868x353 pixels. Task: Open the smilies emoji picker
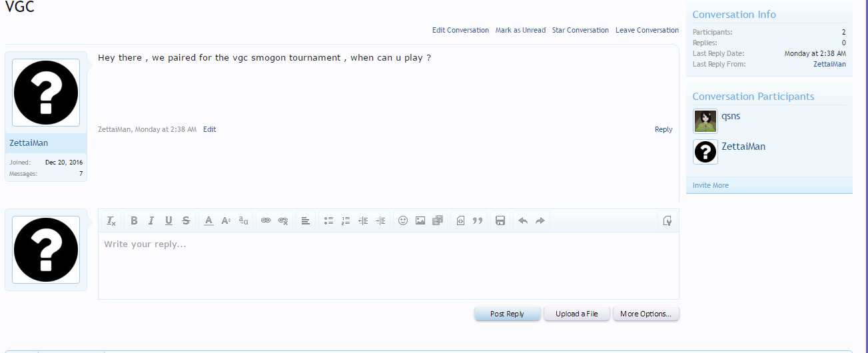[403, 220]
